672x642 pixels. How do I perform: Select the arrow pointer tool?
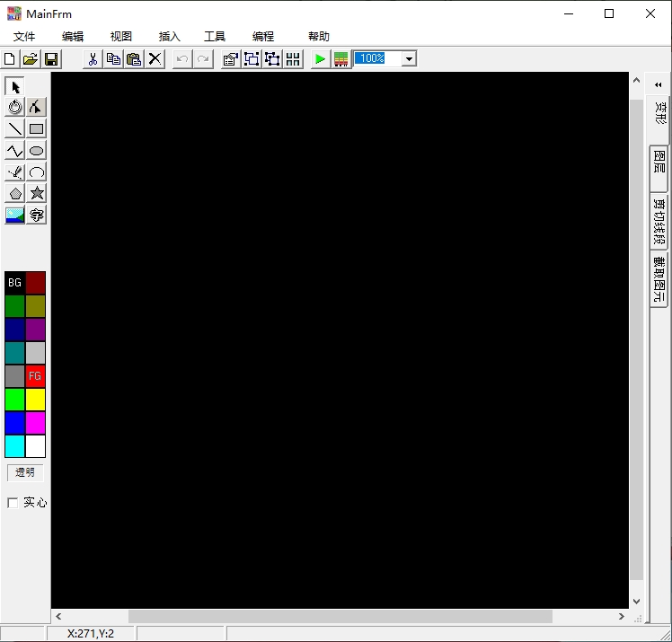(x=15, y=86)
